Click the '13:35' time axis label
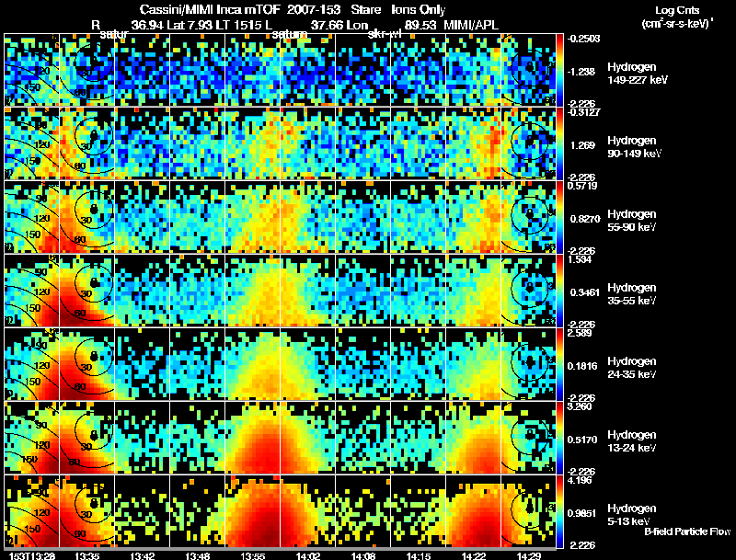Viewport: 736px width, 560px height. (x=86, y=555)
